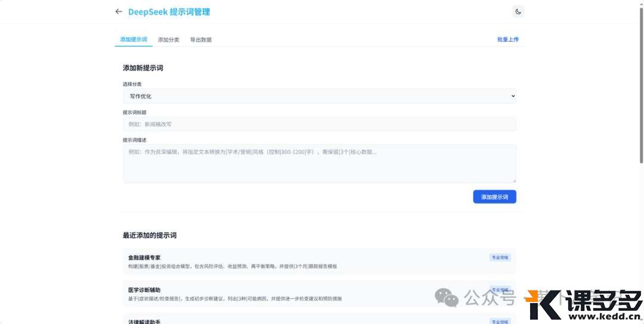Click the page vertical scrollbar thumb
The image size is (644, 324).
coord(641,84)
